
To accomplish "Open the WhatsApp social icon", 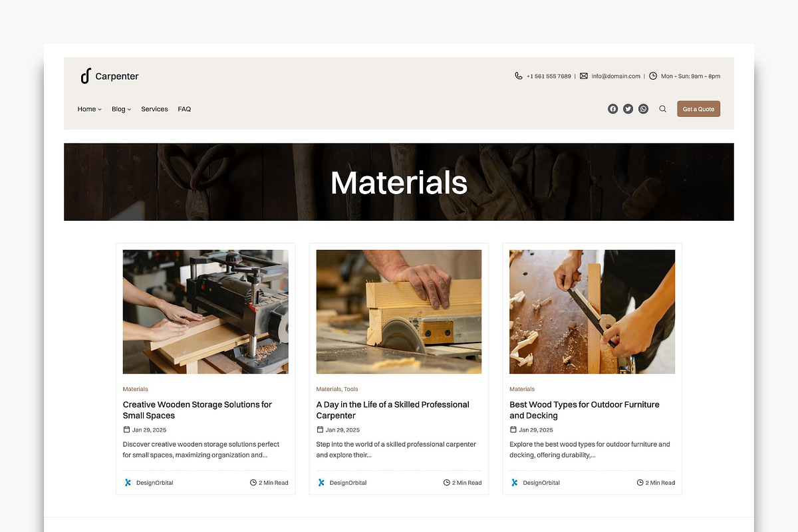I will click(643, 109).
